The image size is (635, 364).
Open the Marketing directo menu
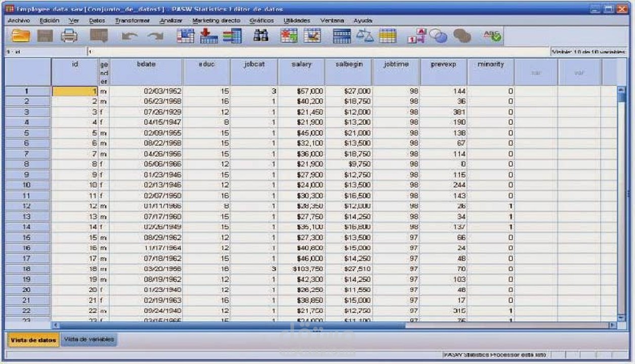pos(215,20)
